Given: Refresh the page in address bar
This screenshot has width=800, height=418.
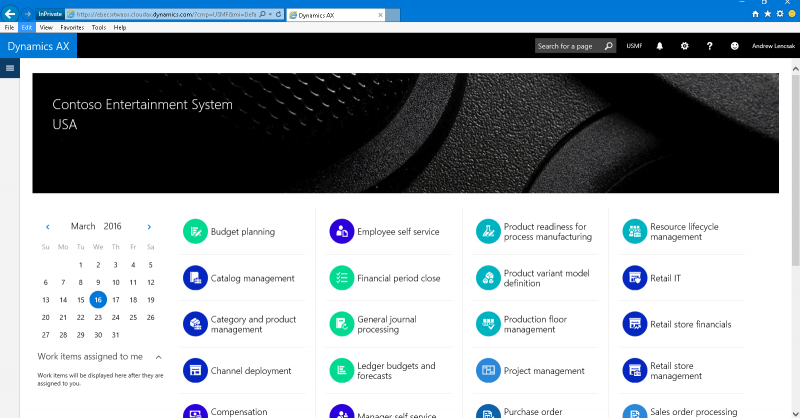Looking at the screenshot, I should [x=279, y=14].
